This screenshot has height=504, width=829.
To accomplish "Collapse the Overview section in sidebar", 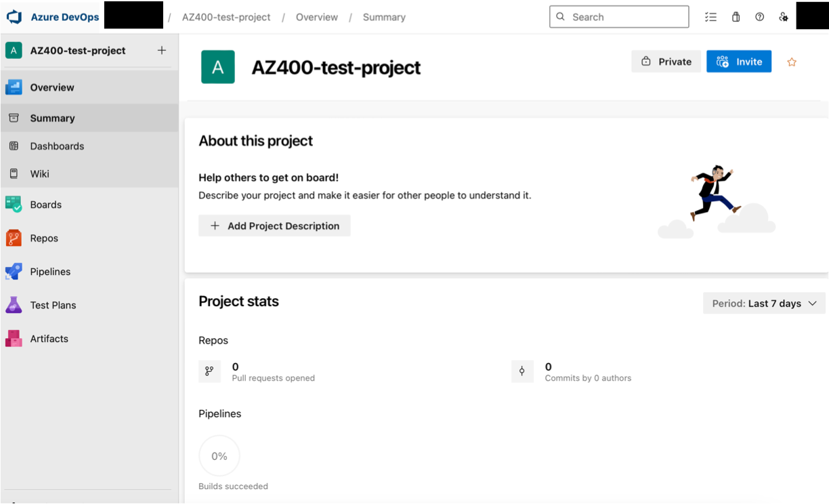I will pos(52,87).
